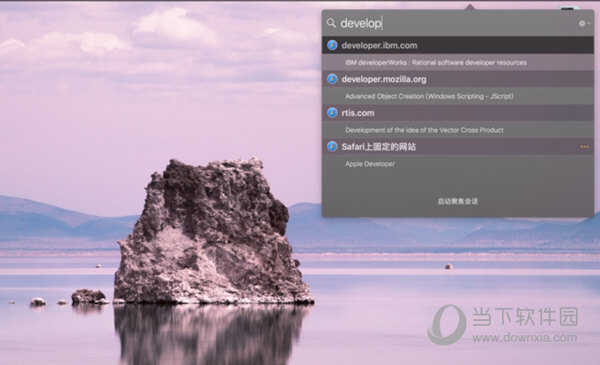Screen dimensions: 600x365
Task: Expand the orange ellipsis more-results indicator
Action: pyautogui.click(x=584, y=147)
